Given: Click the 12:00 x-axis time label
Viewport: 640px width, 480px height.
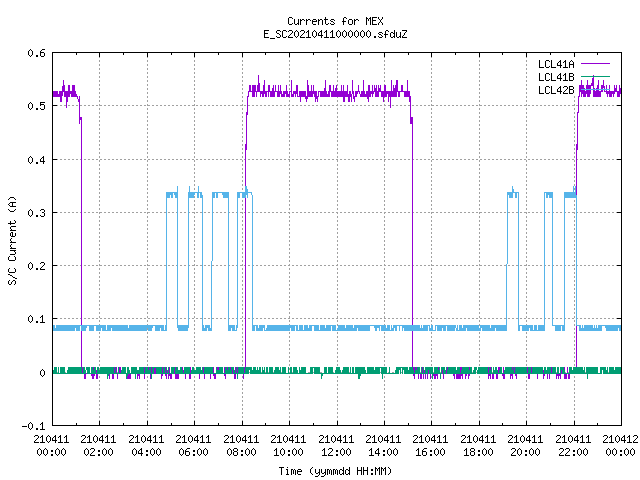Looking at the screenshot, I should (x=336, y=452).
